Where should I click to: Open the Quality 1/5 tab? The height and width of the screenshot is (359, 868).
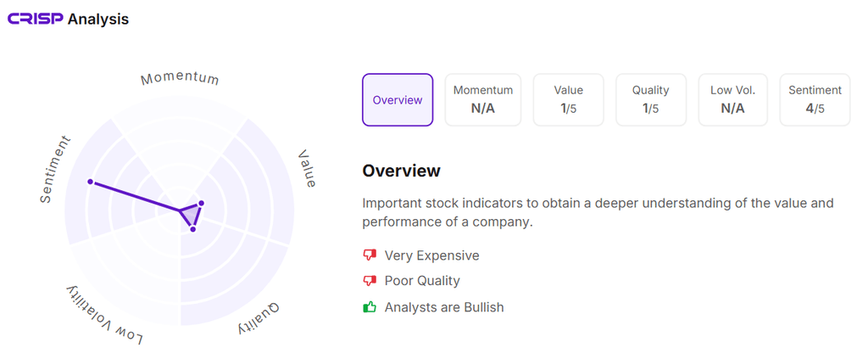[x=651, y=100]
